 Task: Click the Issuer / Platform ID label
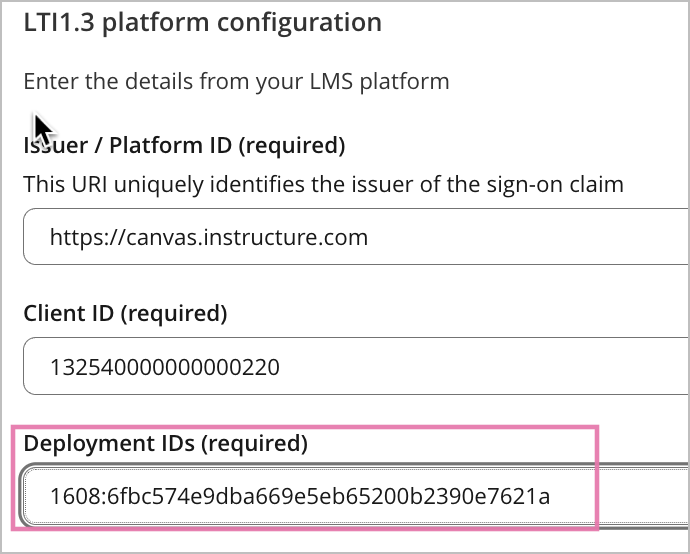pos(184,145)
